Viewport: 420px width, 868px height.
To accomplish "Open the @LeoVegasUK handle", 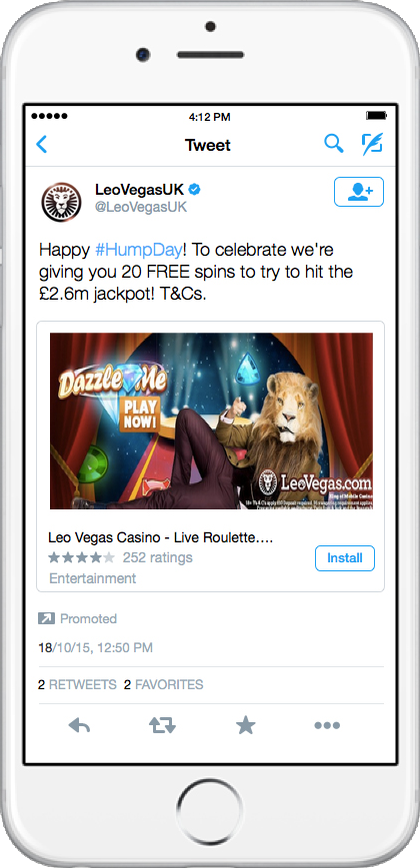I will click(x=141, y=207).
